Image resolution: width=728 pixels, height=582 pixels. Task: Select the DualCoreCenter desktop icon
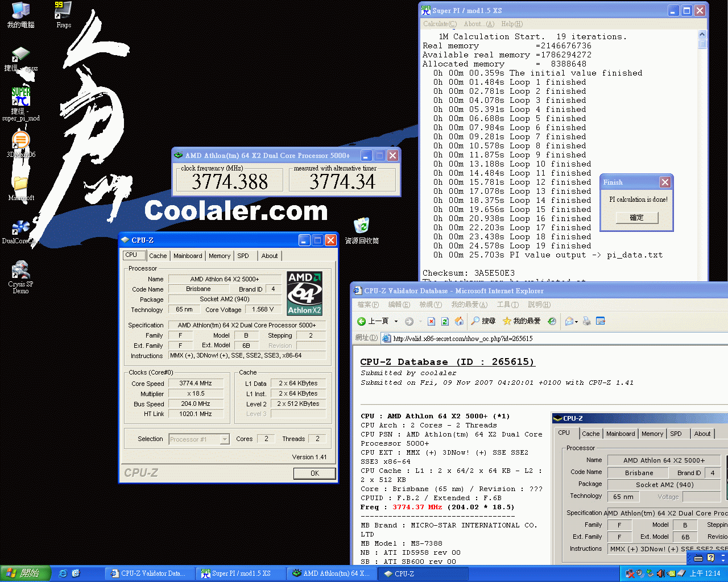21,232
